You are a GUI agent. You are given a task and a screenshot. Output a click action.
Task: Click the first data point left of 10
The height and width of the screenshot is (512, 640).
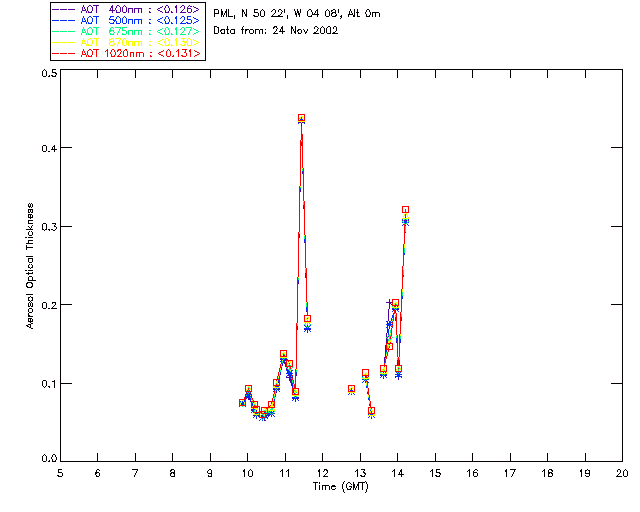[x=242, y=402]
